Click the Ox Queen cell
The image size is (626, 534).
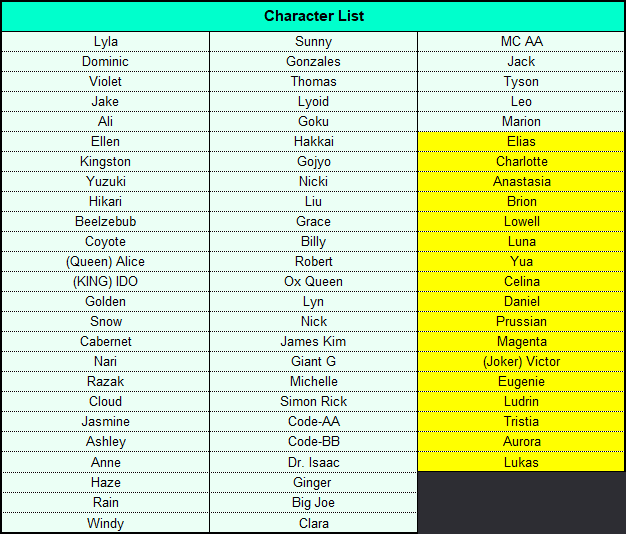point(313,281)
